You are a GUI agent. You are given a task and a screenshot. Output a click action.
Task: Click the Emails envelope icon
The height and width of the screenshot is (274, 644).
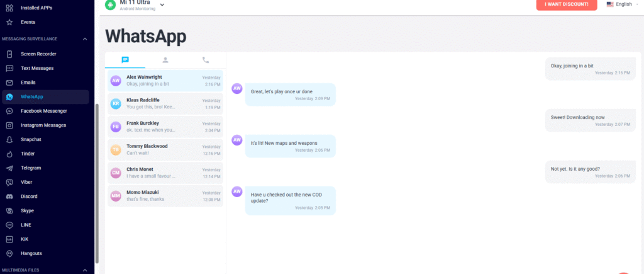click(x=9, y=83)
